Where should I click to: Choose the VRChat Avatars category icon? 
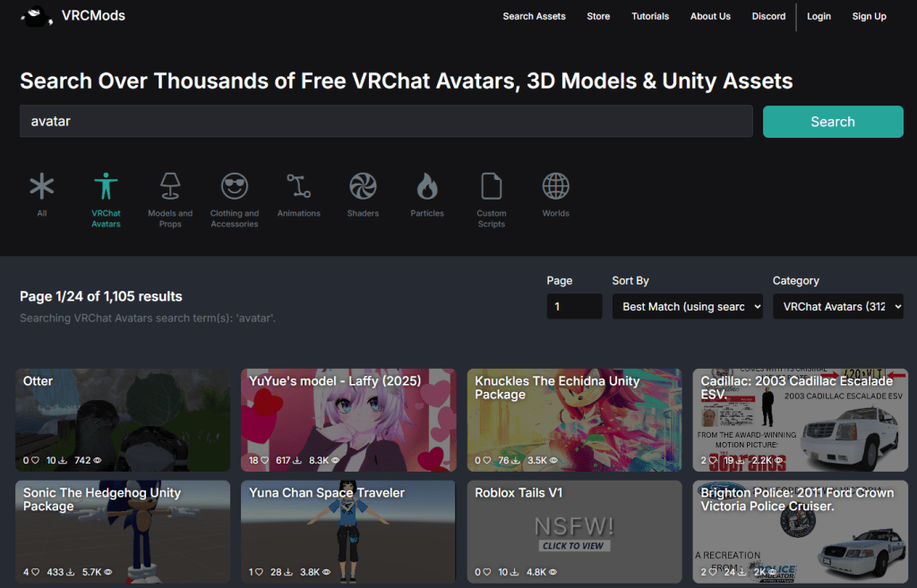click(x=106, y=187)
